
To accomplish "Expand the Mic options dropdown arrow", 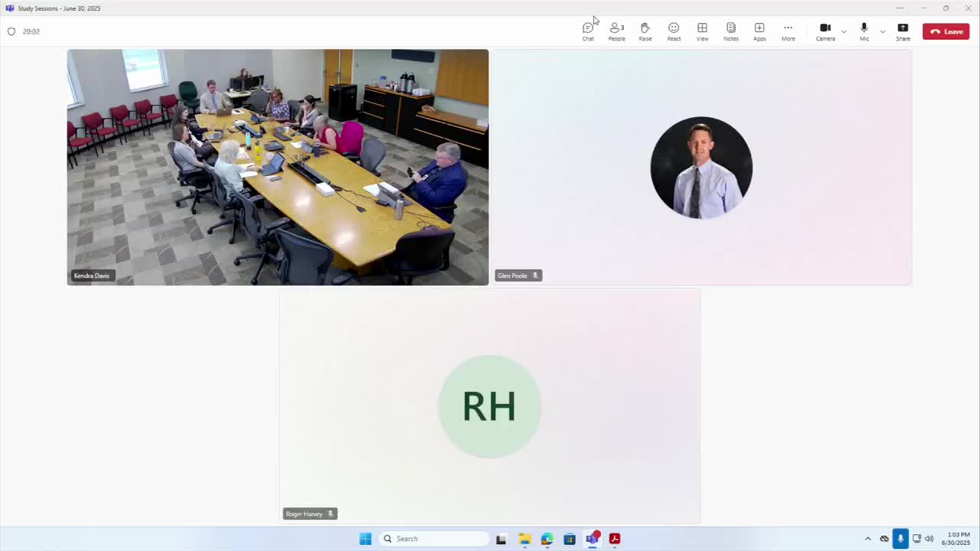I will tap(882, 31).
